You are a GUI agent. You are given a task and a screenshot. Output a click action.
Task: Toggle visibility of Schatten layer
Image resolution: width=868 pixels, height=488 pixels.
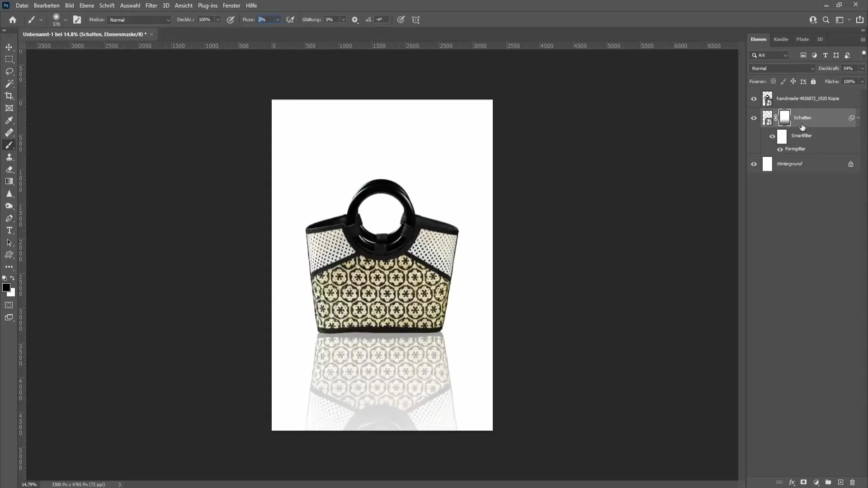(754, 117)
